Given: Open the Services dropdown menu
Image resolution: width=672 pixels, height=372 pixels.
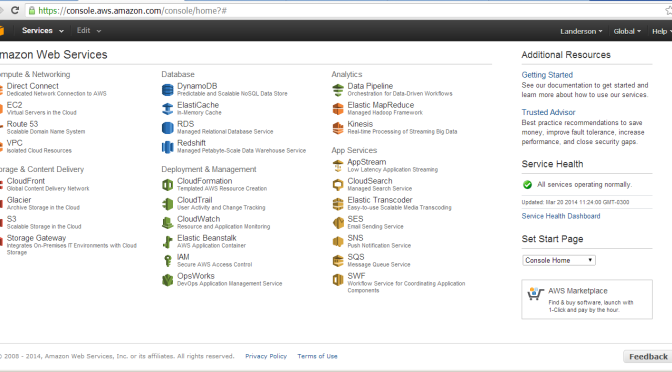Looking at the screenshot, I should click(x=42, y=30).
